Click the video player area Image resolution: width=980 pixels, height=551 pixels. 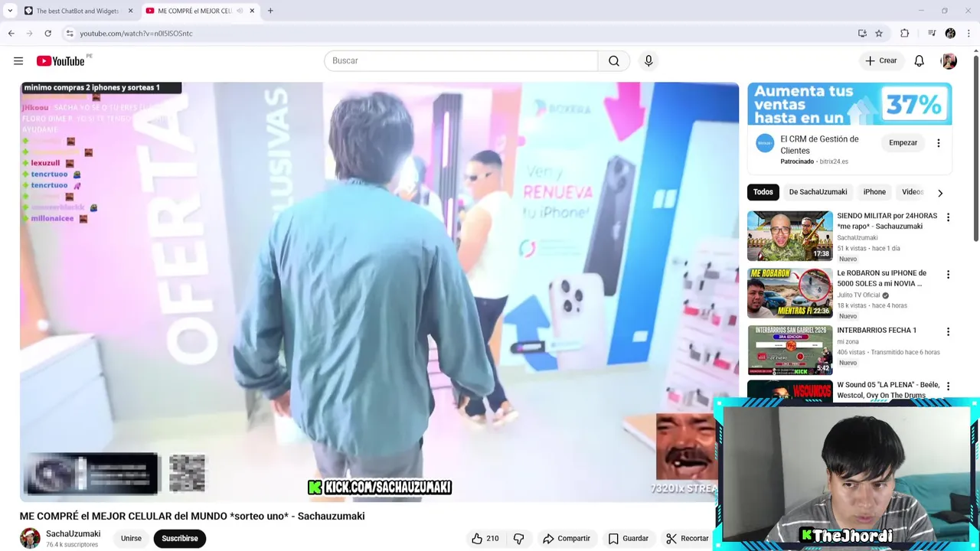(x=379, y=292)
